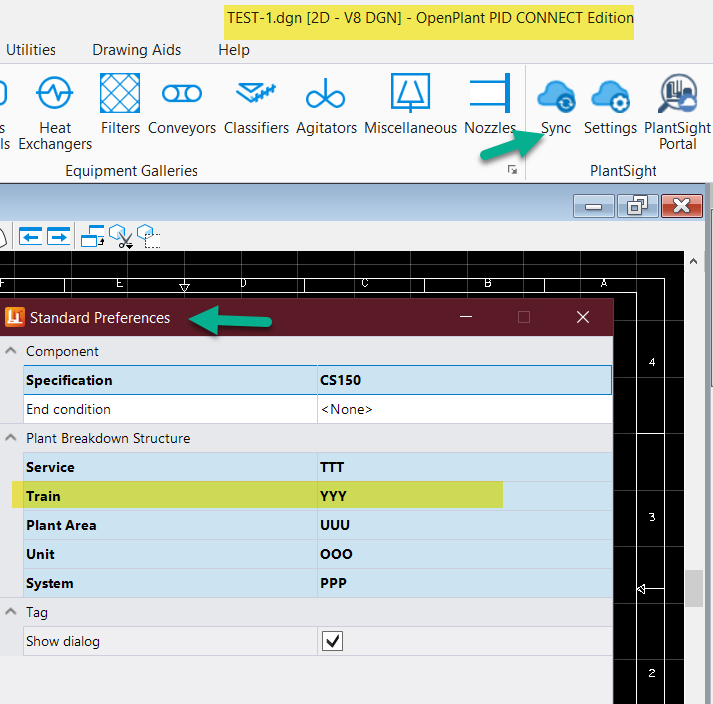713x704 pixels.
Task: Click the Clip Volume scissors icon
Action: tap(121, 236)
